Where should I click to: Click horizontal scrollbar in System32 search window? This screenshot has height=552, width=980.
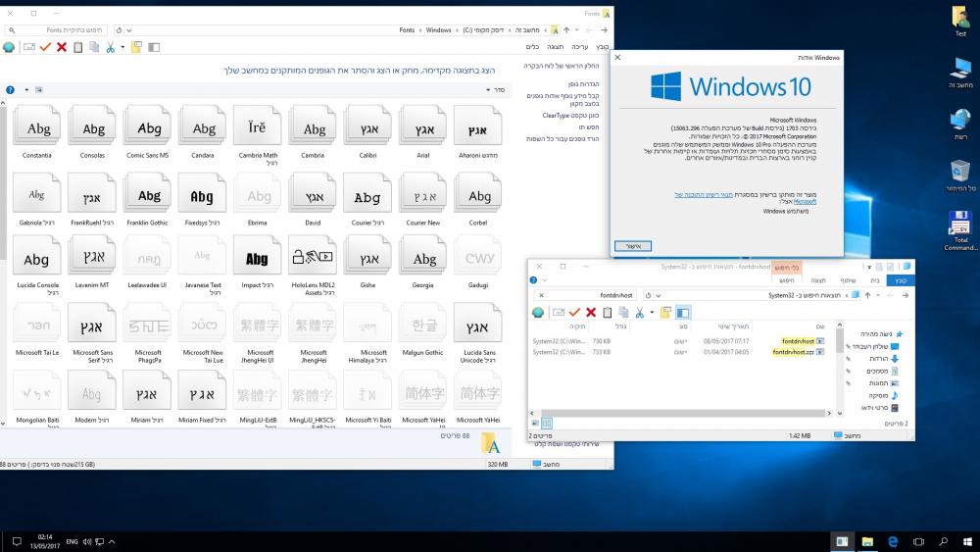pyautogui.click(x=680, y=413)
